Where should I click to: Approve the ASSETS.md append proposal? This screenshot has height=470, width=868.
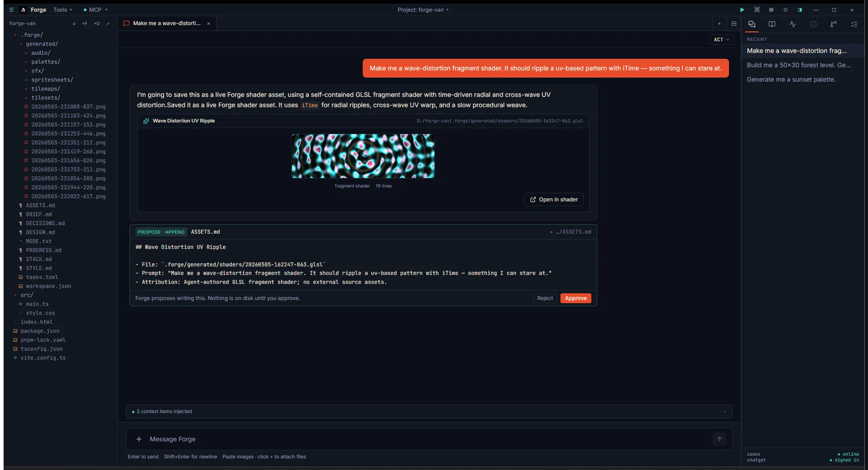[576, 298]
